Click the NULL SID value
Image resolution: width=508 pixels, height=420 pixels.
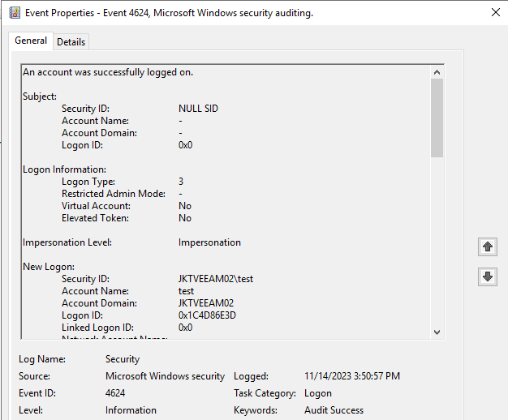pos(198,109)
